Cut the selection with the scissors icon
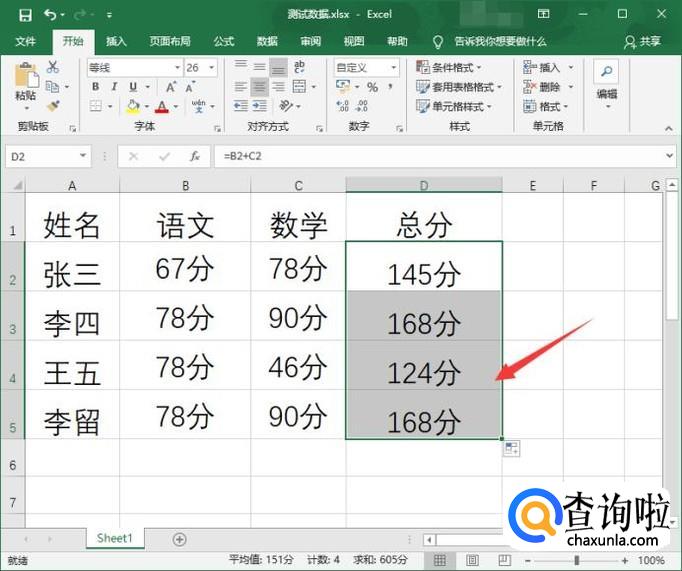Image resolution: width=682 pixels, height=571 pixels. point(53,67)
